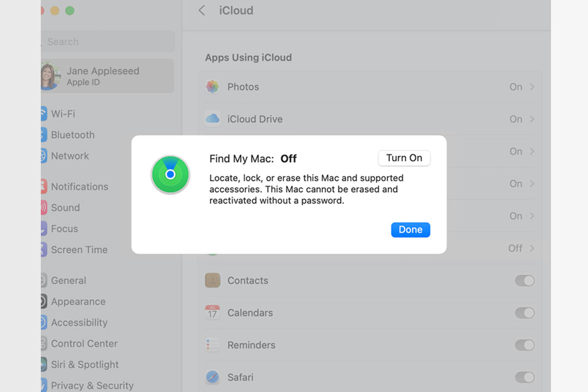Click Jane Appleseed's profile picture

[50, 76]
